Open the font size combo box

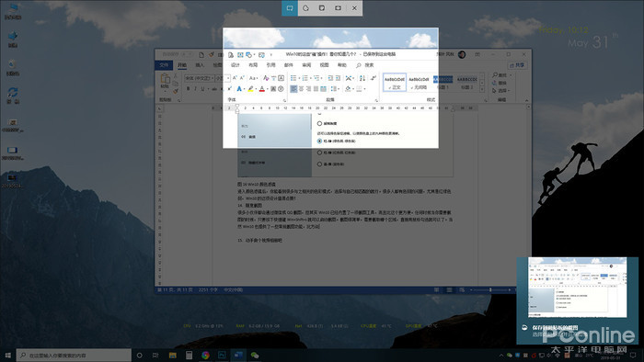pos(223,78)
